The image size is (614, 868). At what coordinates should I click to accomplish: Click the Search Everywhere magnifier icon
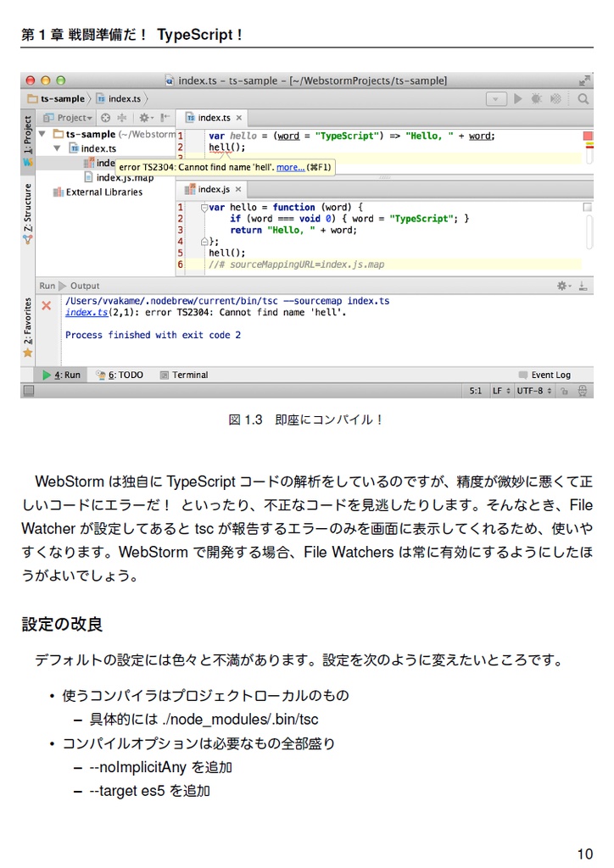(583, 98)
